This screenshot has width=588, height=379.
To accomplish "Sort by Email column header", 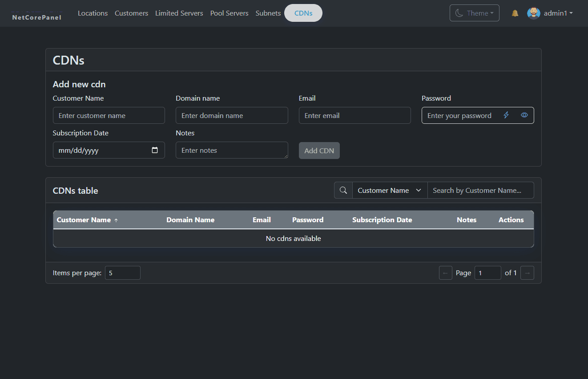I will (x=262, y=220).
